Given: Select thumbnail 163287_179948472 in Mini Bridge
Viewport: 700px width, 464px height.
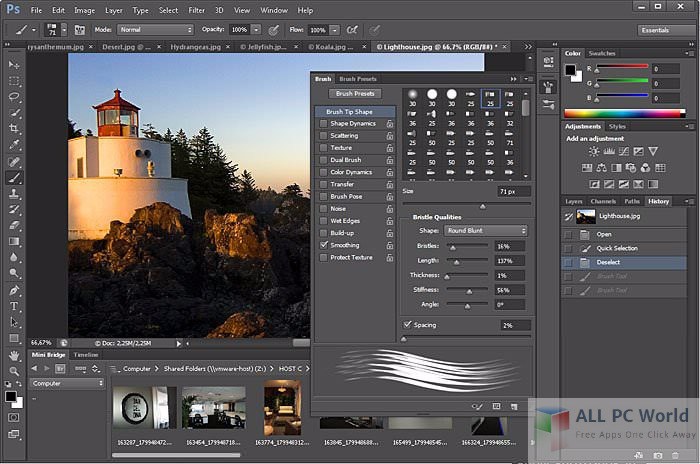Looking at the screenshot, I should [x=144, y=408].
